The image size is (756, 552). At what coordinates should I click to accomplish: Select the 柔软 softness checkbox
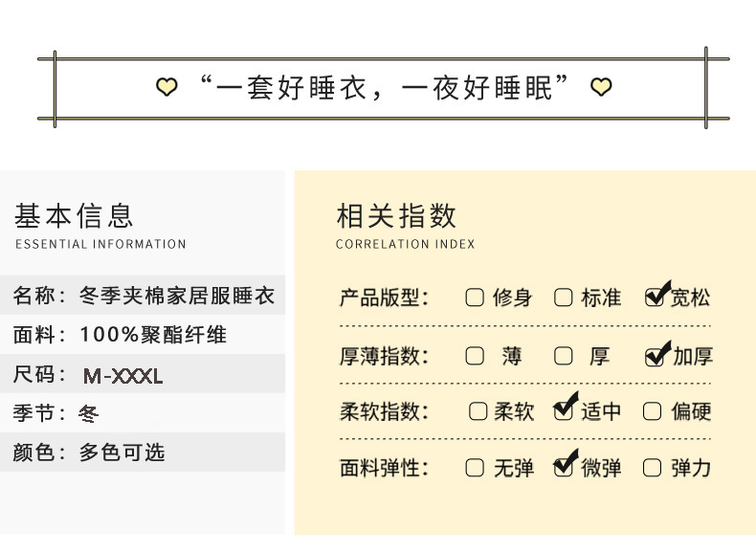click(478, 412)
